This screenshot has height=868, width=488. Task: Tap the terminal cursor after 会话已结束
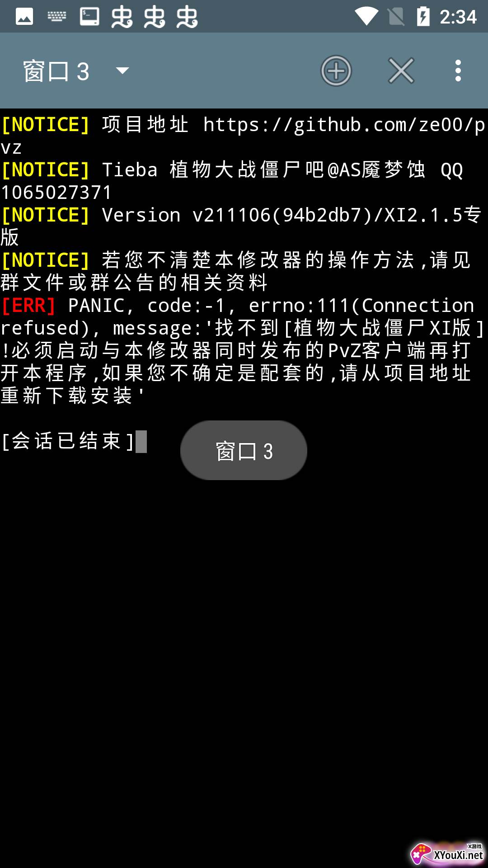pyautogui.click(x=141, y=441)
